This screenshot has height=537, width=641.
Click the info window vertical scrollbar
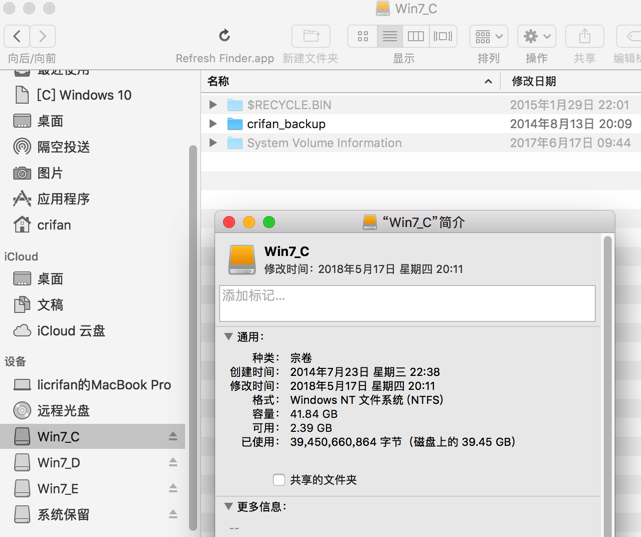(x=607, y=384)
